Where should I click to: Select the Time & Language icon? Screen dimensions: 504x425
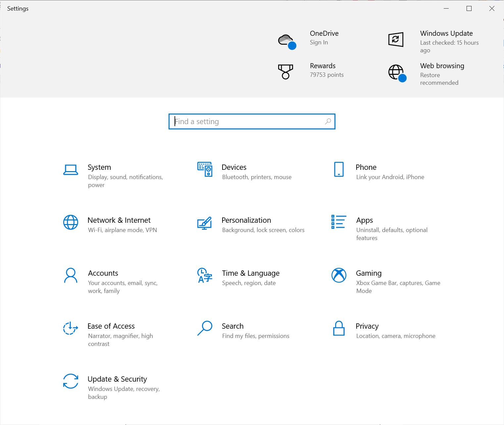click(205, 275)
